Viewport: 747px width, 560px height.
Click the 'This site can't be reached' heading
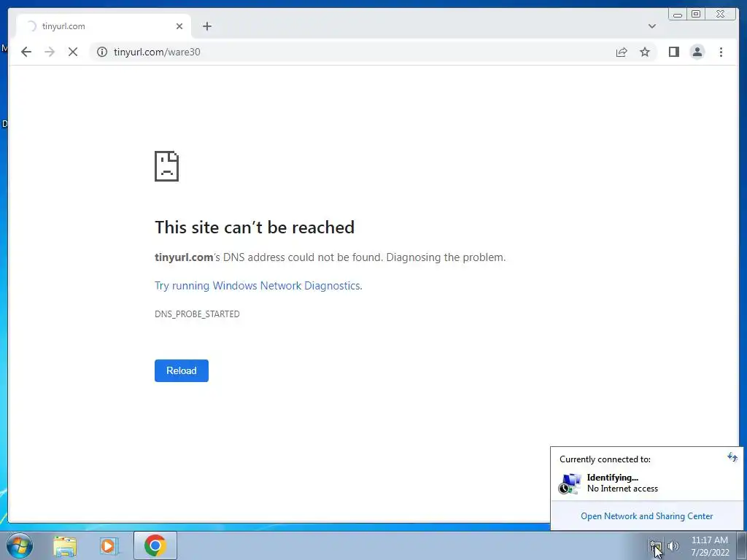(255, 227)
